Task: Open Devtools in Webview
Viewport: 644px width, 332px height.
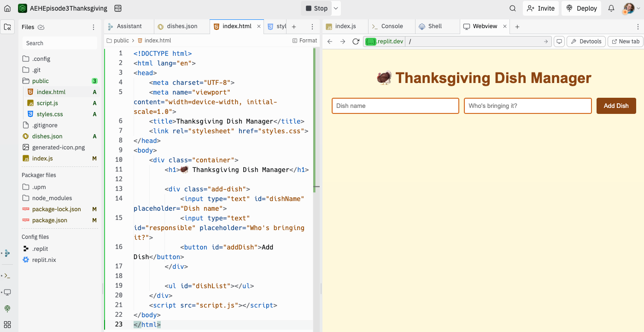Action: [x=586, y=41]
